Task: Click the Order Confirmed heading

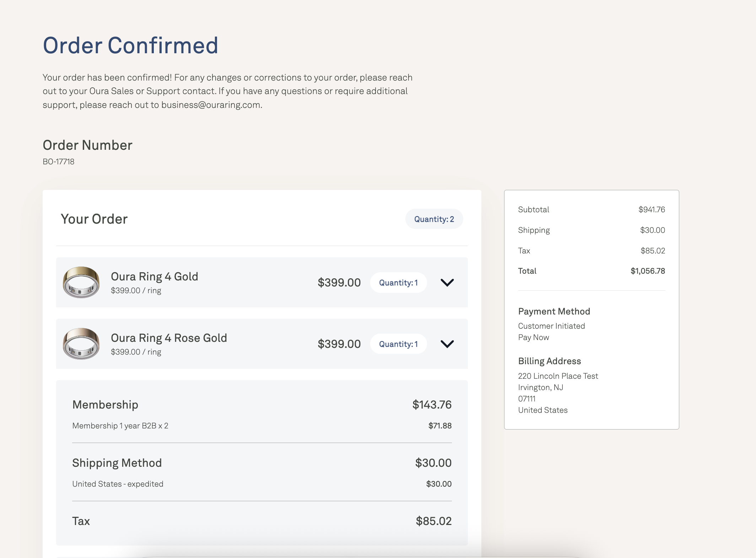Action: pos(130,45)
